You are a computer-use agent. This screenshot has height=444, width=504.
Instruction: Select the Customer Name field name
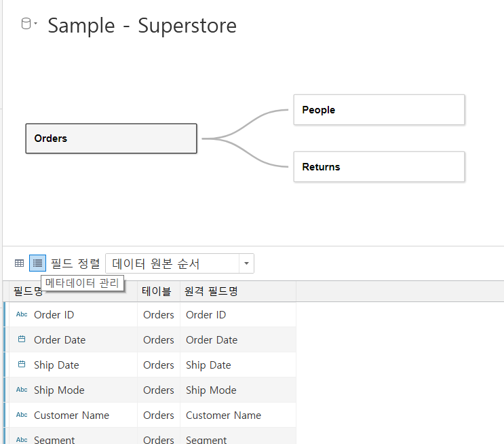pos(72,415)
